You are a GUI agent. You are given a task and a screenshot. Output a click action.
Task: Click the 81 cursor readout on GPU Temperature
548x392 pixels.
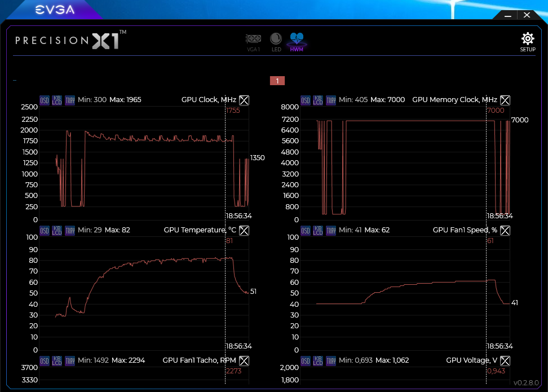pos(229,241)
